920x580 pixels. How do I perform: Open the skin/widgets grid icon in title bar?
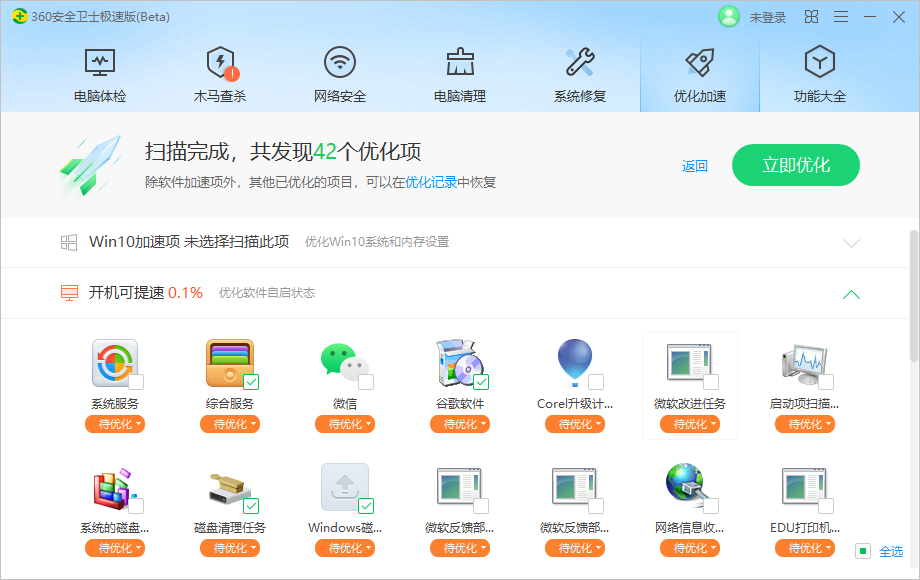811,16
